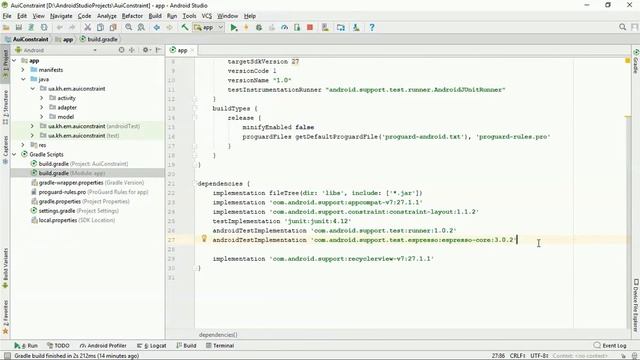Open the Build Variants side panel
Screen dimensions: 640x360
pos(5,268)
